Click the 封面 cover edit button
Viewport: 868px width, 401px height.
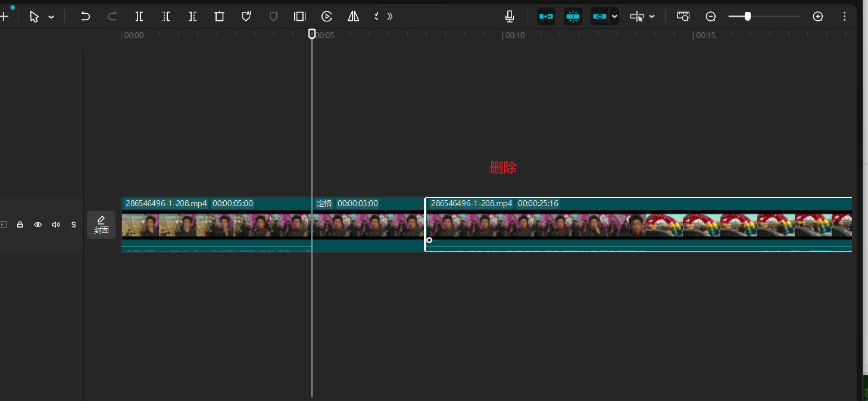point(101,225)
